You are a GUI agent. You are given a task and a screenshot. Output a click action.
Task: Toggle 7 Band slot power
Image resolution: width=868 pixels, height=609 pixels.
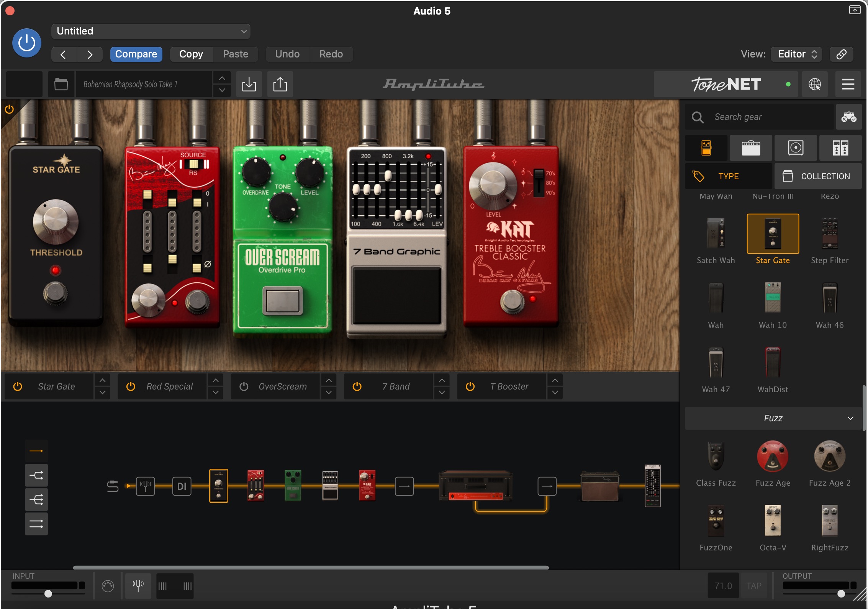(357, 386)
